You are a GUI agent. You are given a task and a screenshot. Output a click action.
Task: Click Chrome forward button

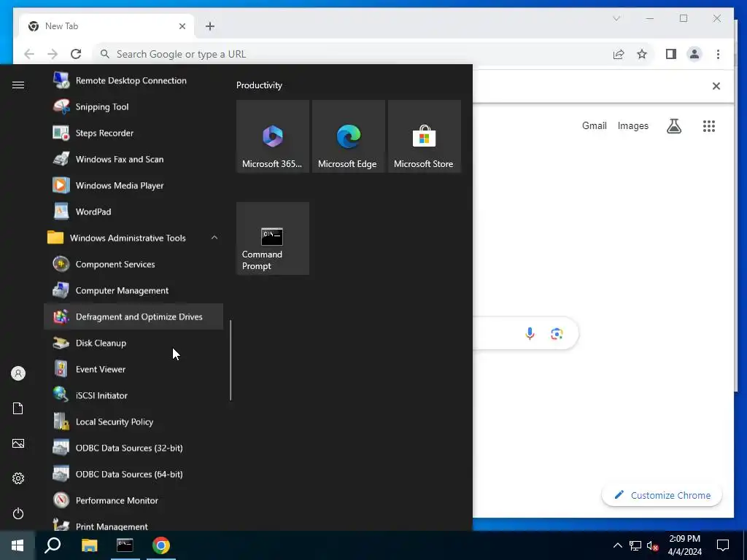click(53, 54)
